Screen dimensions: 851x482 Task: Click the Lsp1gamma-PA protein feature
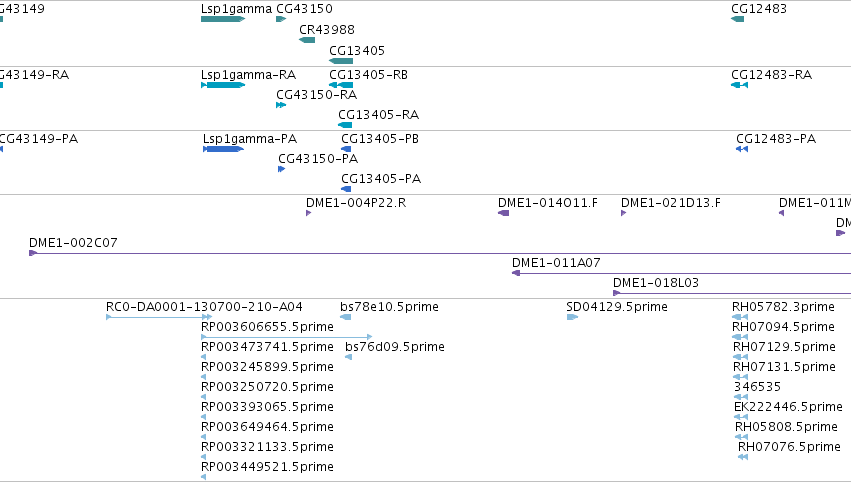[x=224, y=149]
